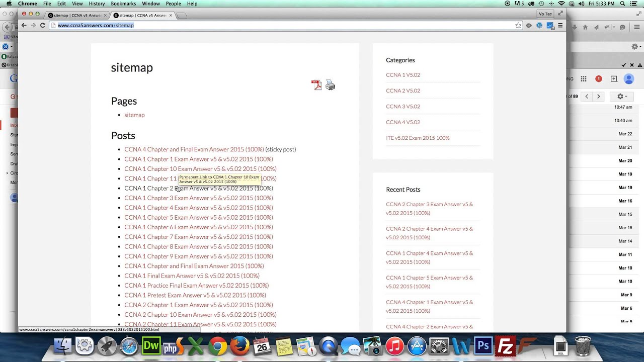Open the Chrome hamburger menu

(560, 25)
